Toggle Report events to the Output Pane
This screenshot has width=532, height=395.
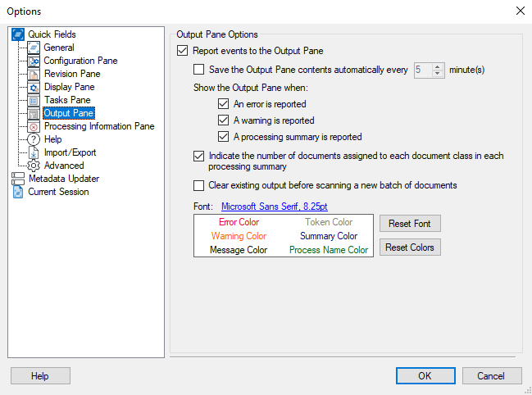tap(182, 51)
